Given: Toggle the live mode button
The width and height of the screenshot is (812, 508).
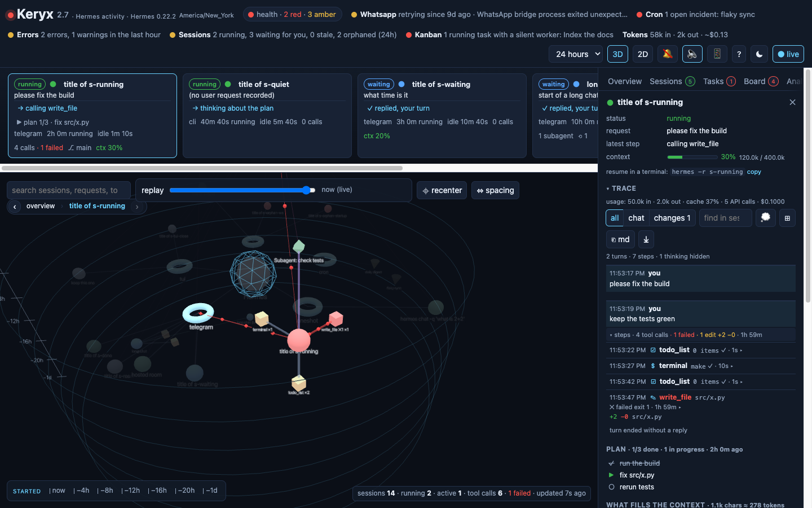Looking at the screenshot, I should pyautogui.click(x=788, y=54).
